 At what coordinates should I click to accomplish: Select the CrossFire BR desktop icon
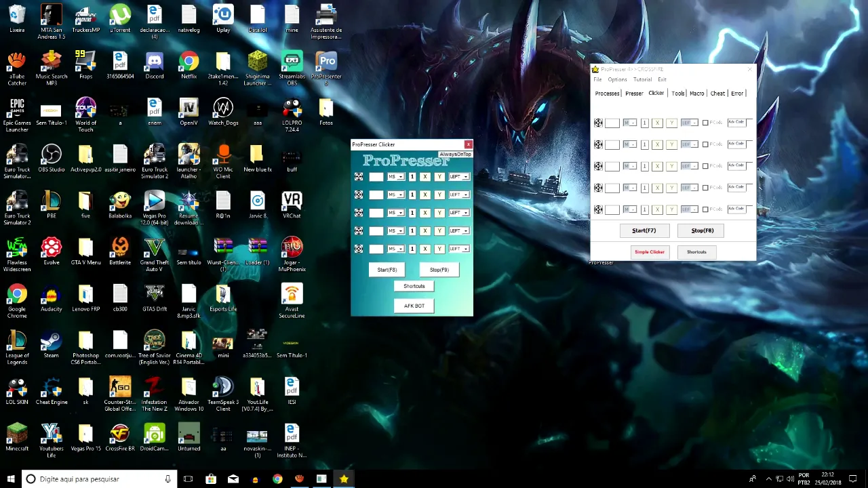120,437
